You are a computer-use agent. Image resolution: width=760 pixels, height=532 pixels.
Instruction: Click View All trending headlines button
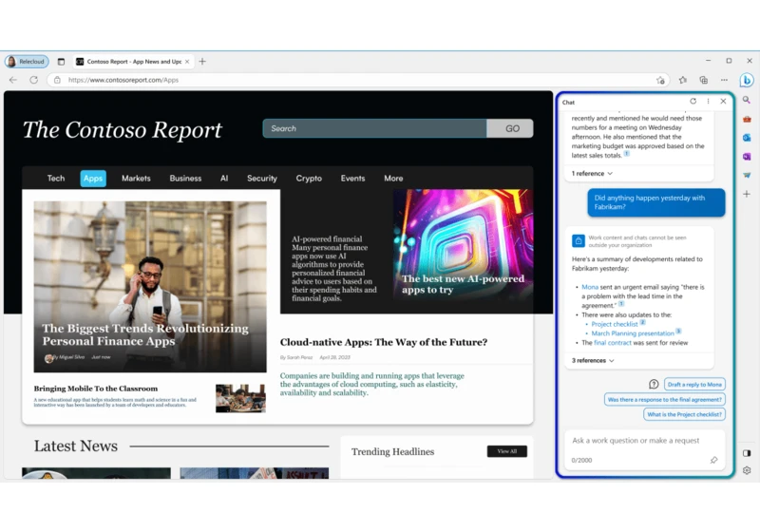coord(507,451)
